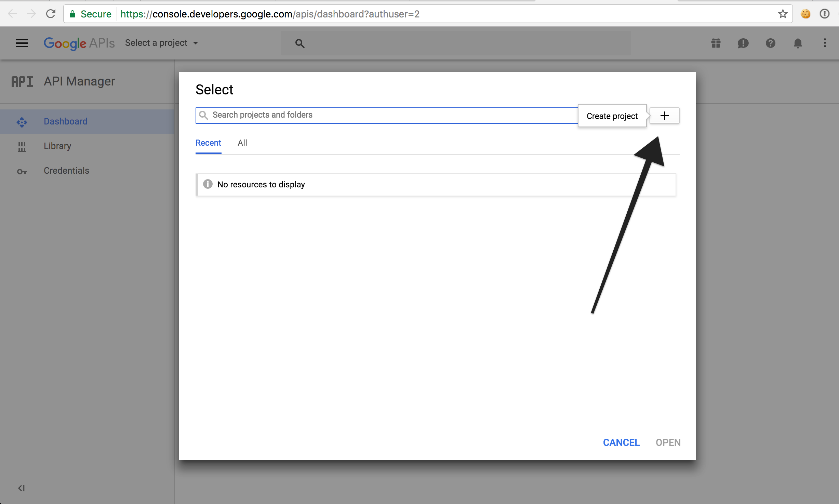Image resolution: width=839 pixels, height=504 pixels.
Task: Select the Recent tab
Action: (208, 143)
